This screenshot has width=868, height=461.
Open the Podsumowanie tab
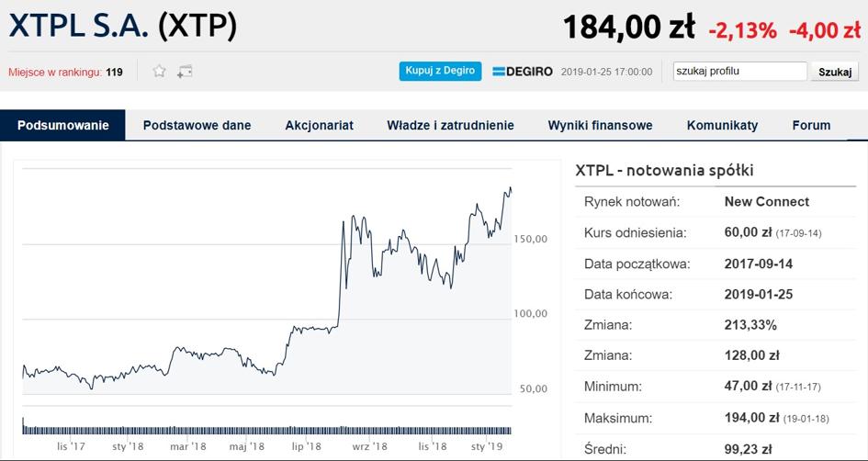[x=62, y=125]
